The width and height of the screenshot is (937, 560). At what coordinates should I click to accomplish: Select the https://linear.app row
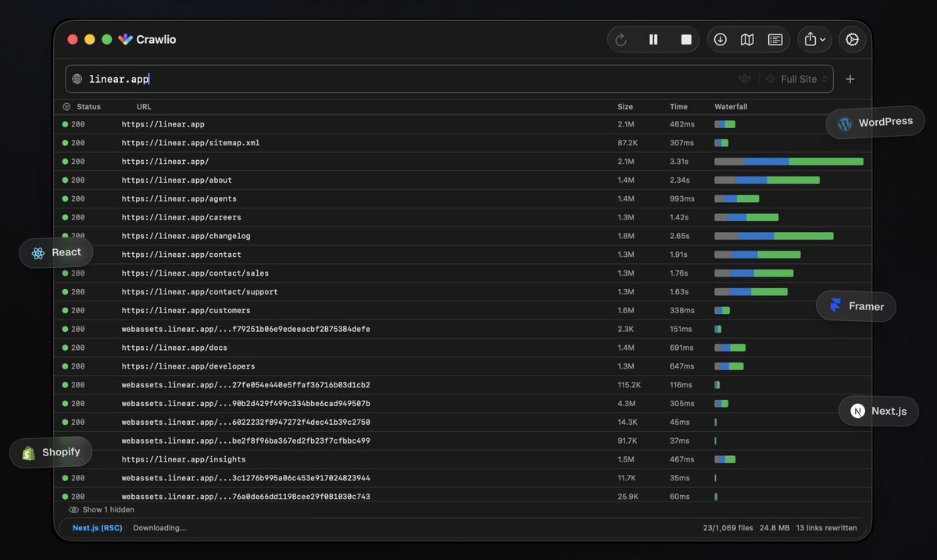pos(463,124)
